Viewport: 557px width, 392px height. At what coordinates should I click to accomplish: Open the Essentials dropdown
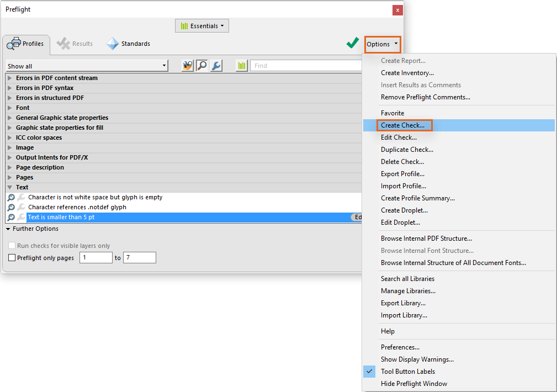pos(201,25)
